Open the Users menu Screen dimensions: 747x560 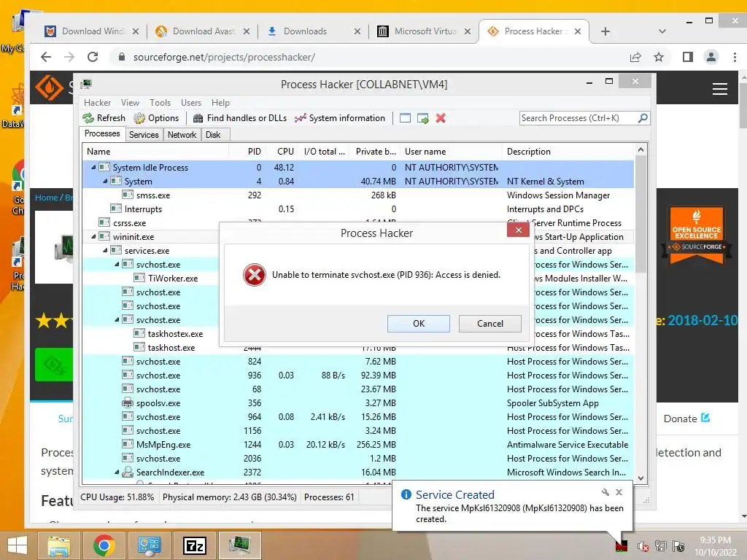pos(191,103)
